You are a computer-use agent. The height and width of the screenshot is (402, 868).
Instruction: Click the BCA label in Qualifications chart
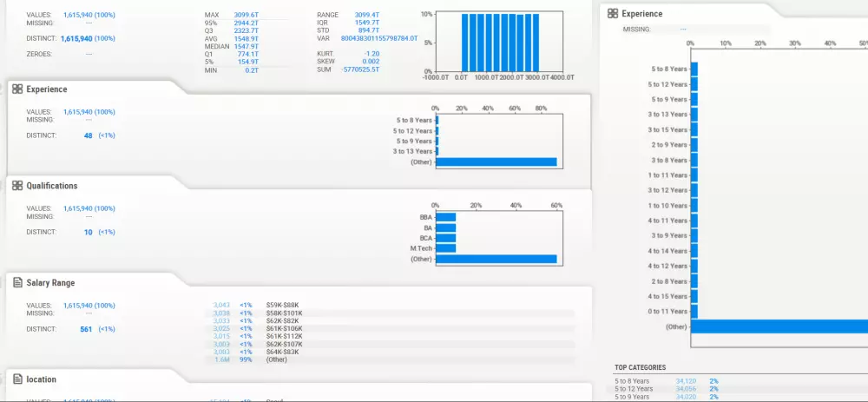[x=425, y=238]
